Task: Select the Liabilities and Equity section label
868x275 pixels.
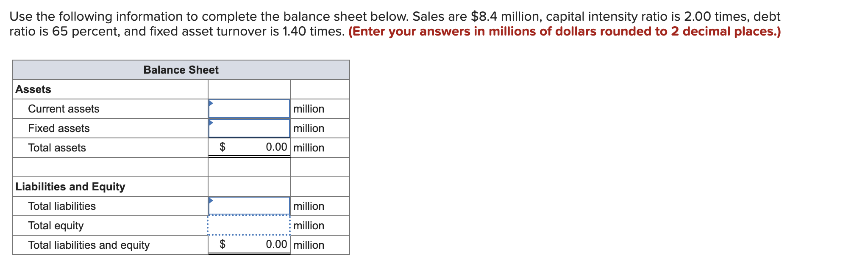Action: tap(70, 187)
